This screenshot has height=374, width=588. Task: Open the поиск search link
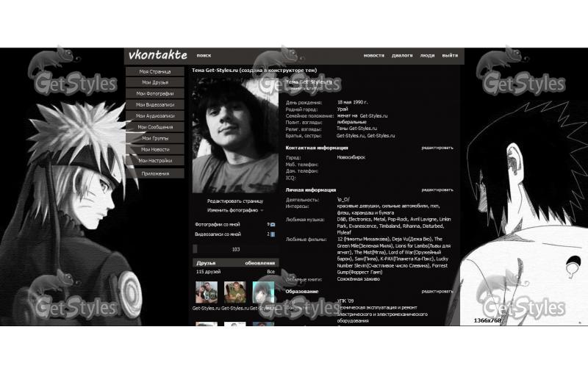point(204,55)
